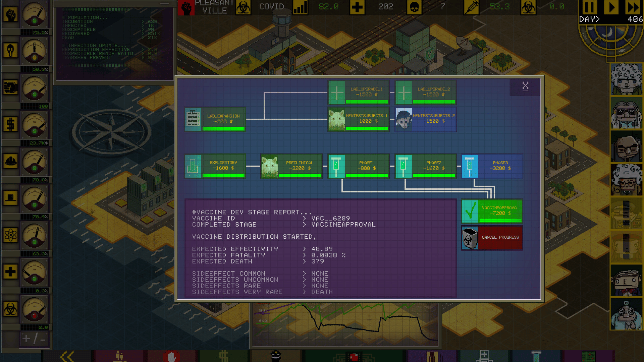
Task: Click the LAB_UPGRADE_2 node
Action: coord(425,92)
